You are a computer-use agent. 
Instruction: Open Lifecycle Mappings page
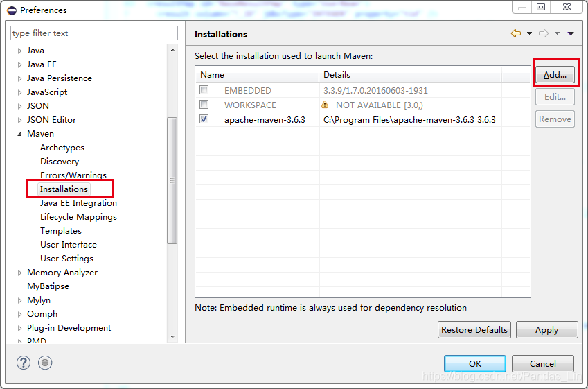pos(79,216)
